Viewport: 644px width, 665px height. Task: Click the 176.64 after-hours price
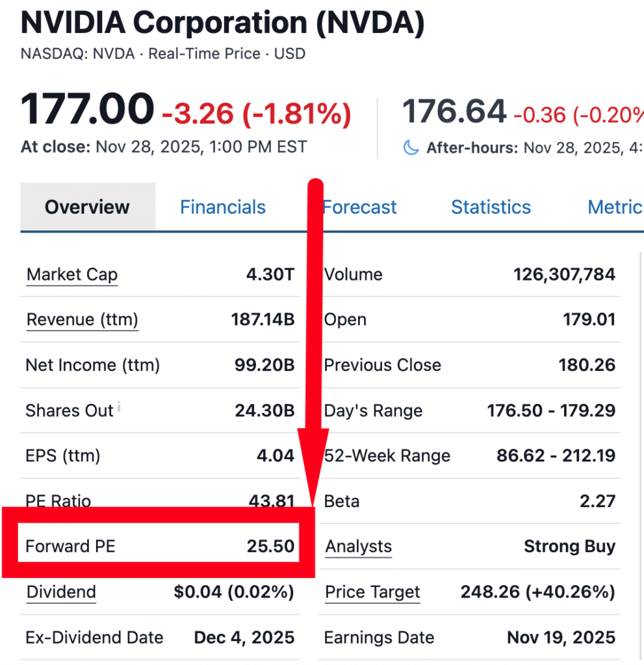point(454,111)
